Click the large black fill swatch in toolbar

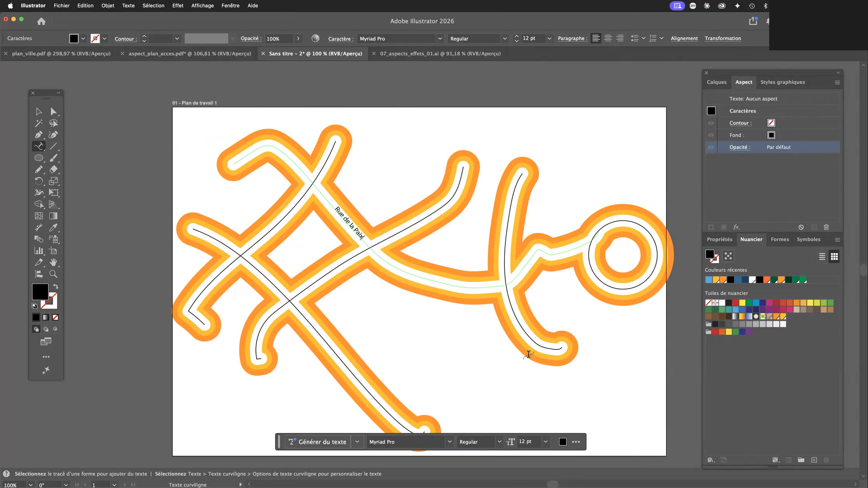tap(40, 292)
